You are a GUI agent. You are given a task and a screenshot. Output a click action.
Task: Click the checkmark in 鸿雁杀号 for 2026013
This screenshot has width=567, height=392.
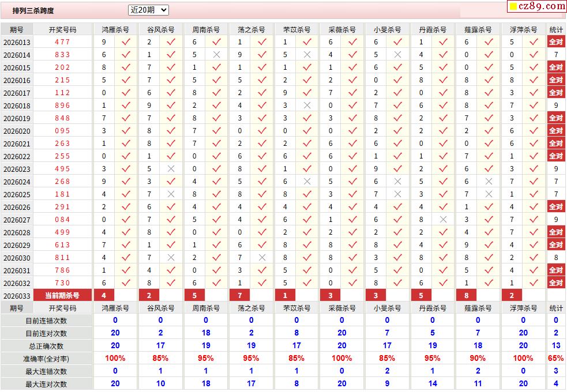point(126,42)
